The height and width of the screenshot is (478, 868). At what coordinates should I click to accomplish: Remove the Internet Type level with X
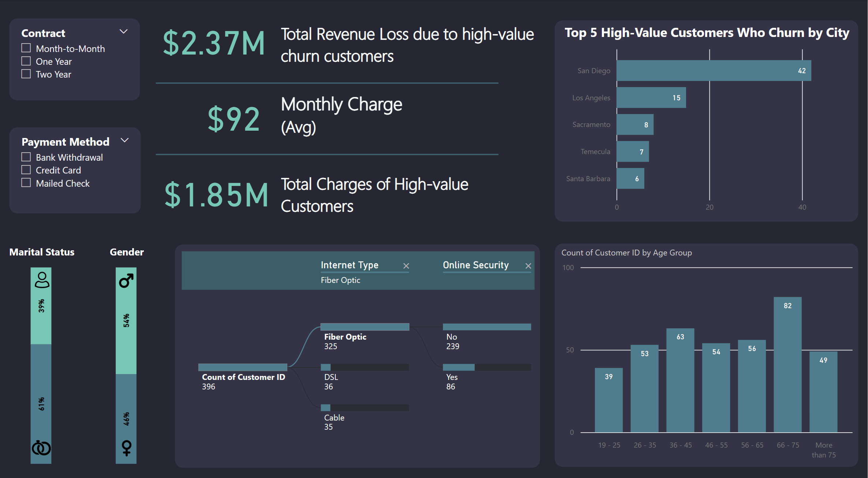click(x=406, y=266)
